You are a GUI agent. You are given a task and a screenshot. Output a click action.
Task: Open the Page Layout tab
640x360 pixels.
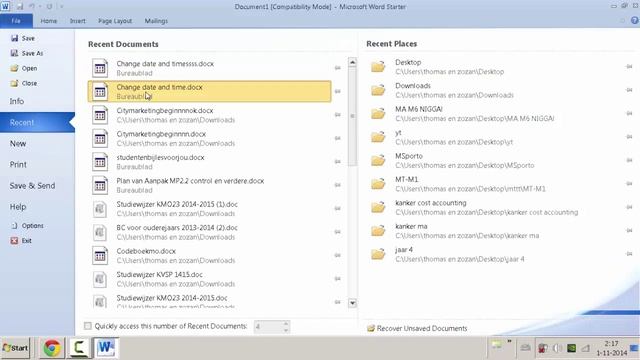click(115, 21)
